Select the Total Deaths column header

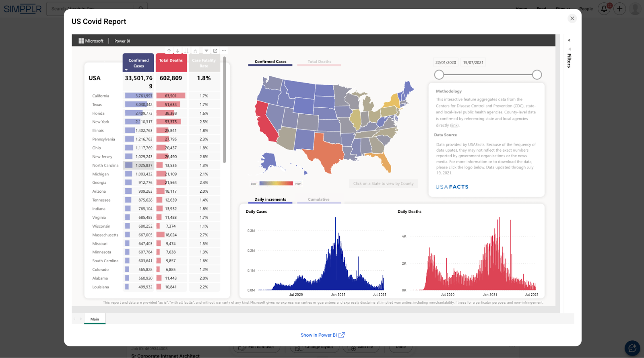pyautogui.click(x=171, y=61)
